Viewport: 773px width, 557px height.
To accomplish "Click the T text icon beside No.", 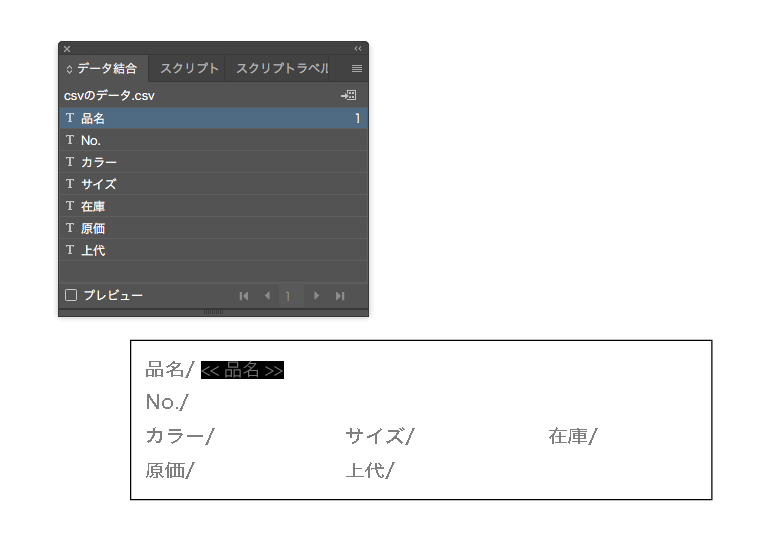I will click(x=70, y=140).
